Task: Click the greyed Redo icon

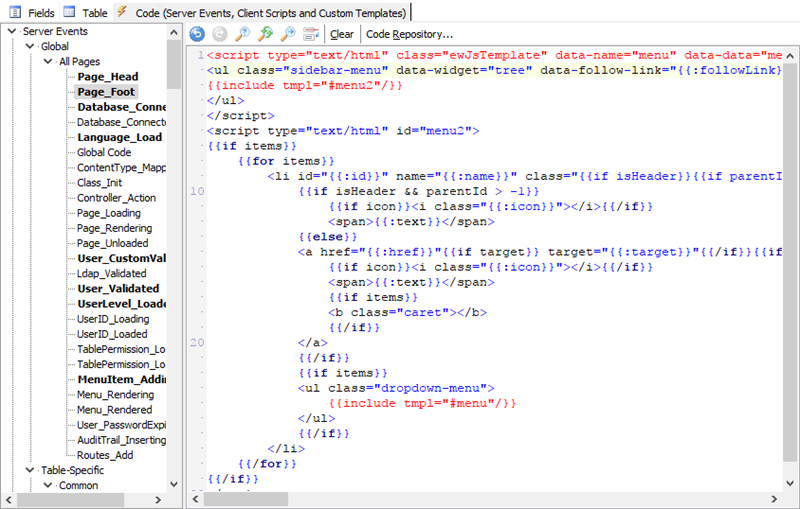Action: click(220, 34)
